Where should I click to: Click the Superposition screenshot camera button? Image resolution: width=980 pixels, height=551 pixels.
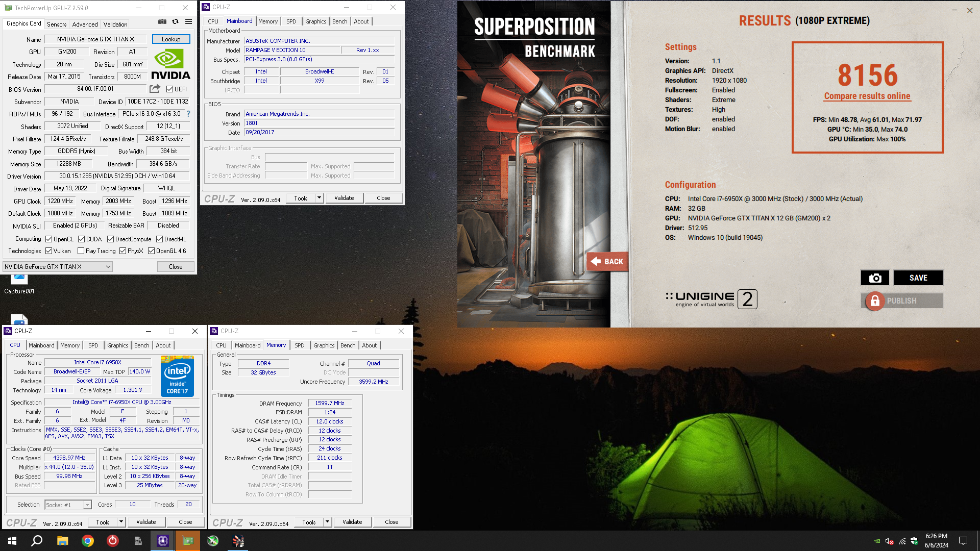coord(875,278)
